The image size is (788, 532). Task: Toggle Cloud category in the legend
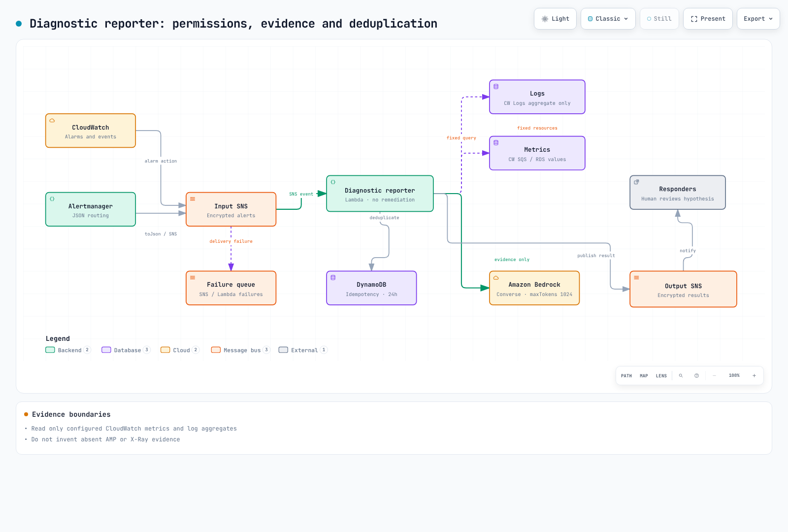point(180,350)
